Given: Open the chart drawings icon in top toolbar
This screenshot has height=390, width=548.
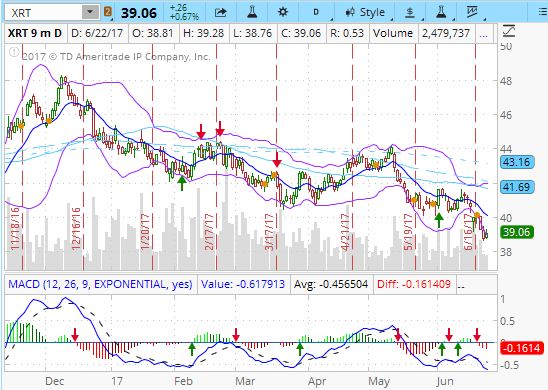Looking at the screenshot, I should coord(472,12).
